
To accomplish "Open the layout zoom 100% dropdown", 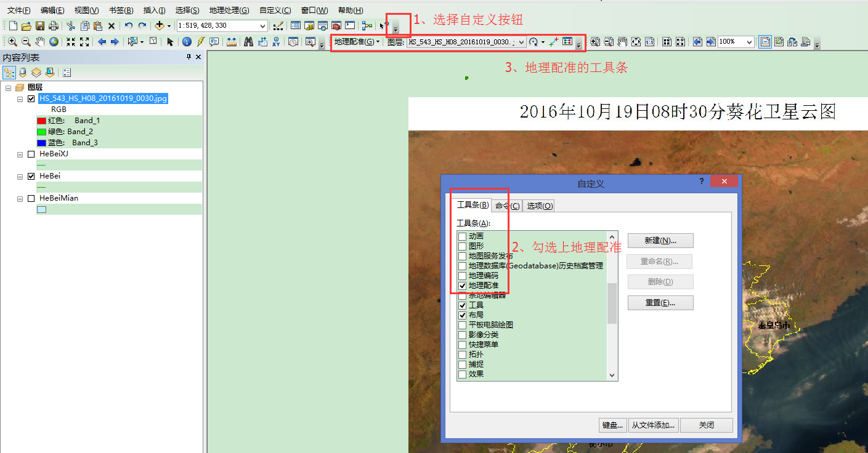I will coord(749,42).
